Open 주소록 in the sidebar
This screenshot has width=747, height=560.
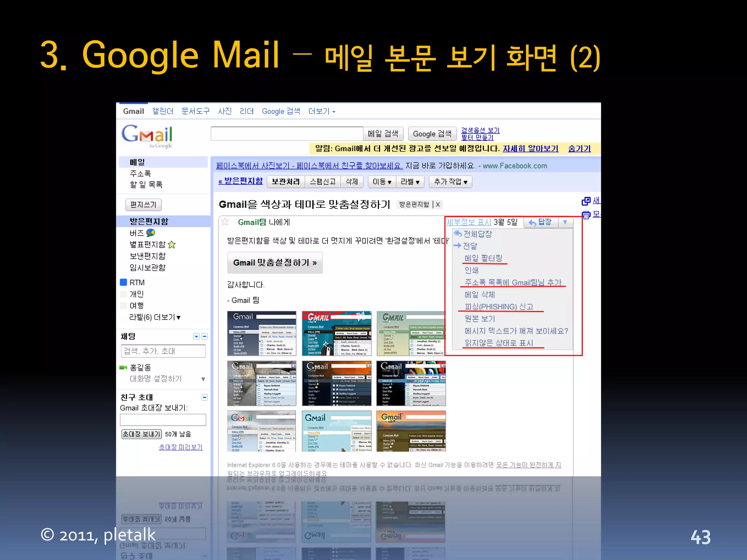pyautogui.click(x=140, y=174)
